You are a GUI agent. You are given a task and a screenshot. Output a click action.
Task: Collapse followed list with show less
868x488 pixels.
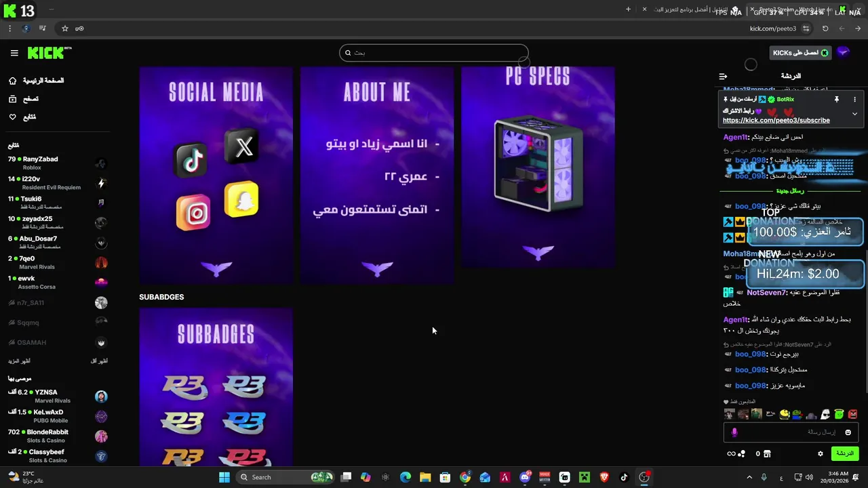click(x=99, y=361)
